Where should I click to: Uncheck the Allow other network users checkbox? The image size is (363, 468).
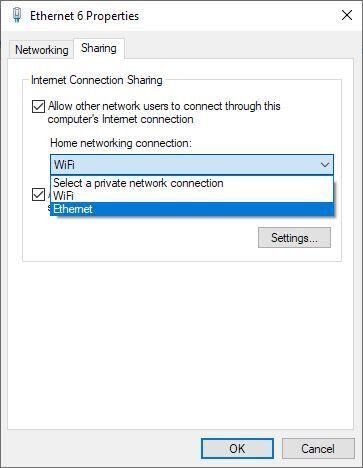tap(38, 107)
